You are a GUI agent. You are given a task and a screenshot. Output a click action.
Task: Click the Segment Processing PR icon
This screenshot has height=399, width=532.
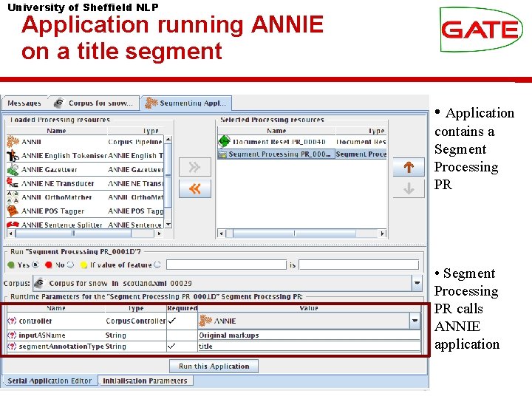coord(222,154)
